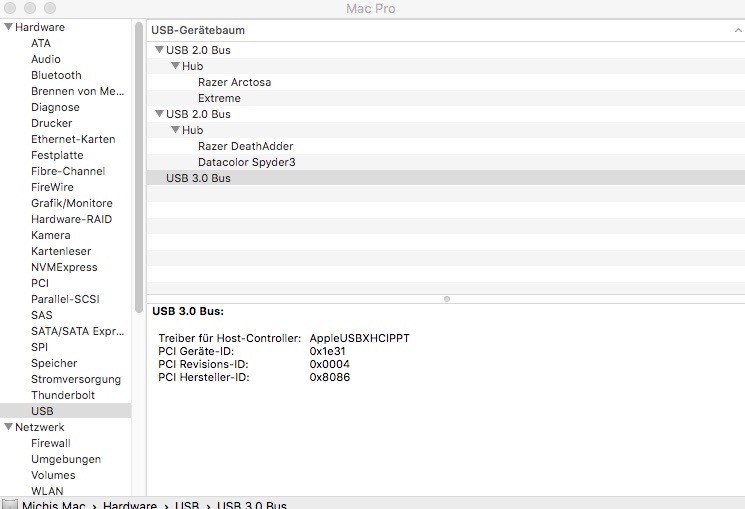Select Umgebungen under Netzwerk
Viewport: 745px width, 509px height.
coord(66,460)
